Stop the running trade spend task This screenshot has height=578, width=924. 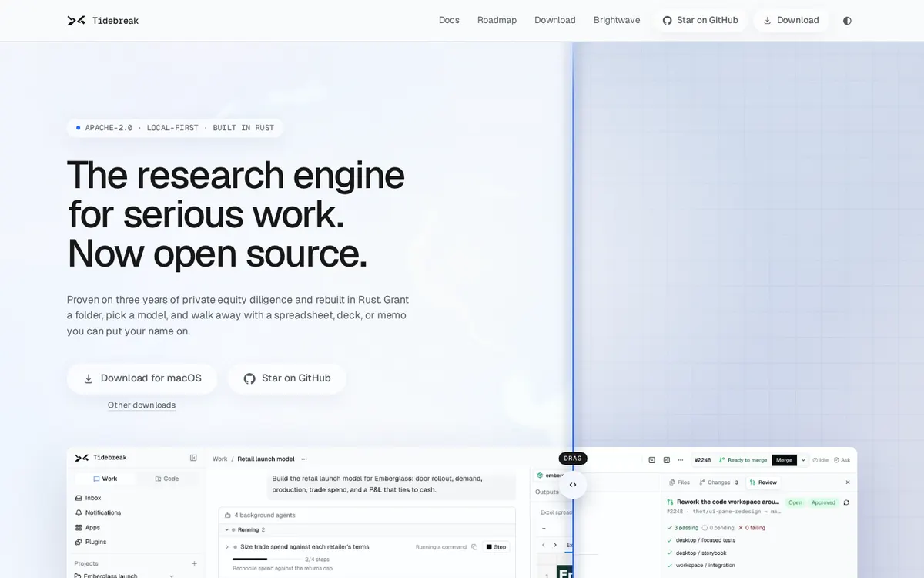click(496, 547)
